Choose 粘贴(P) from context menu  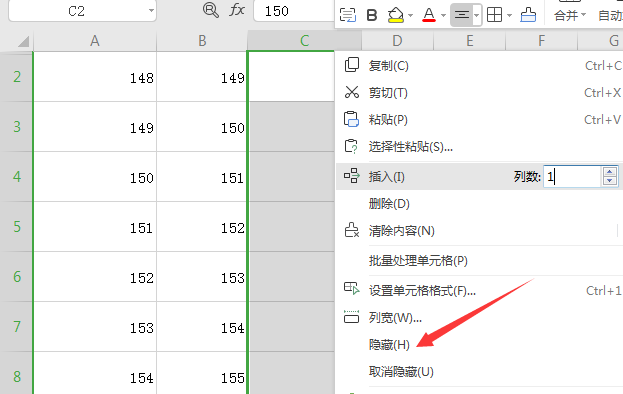pos(388,120)
